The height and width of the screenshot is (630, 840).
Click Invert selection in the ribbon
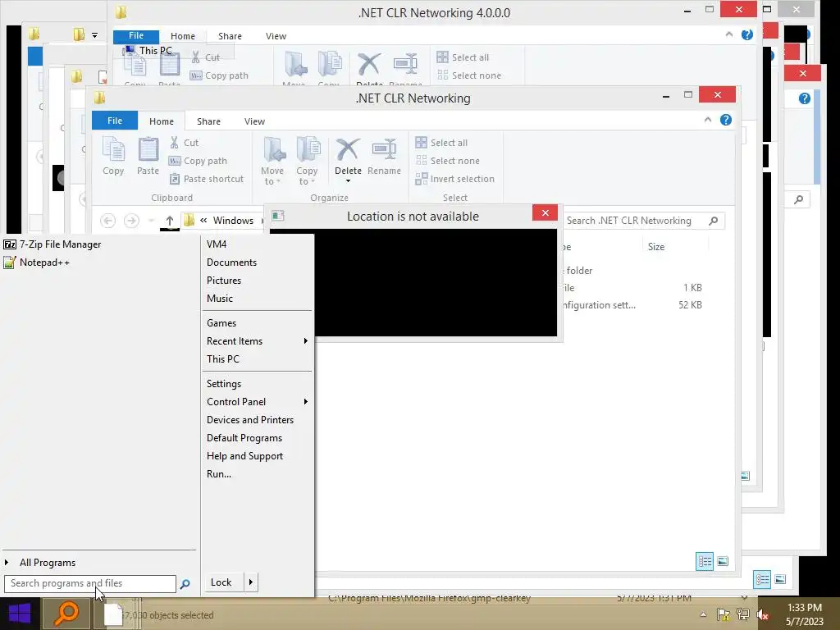click(455, 179)
